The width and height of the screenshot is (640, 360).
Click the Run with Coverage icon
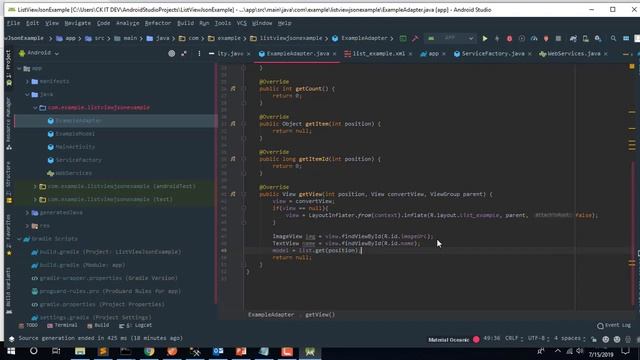(x=522, y=38)
